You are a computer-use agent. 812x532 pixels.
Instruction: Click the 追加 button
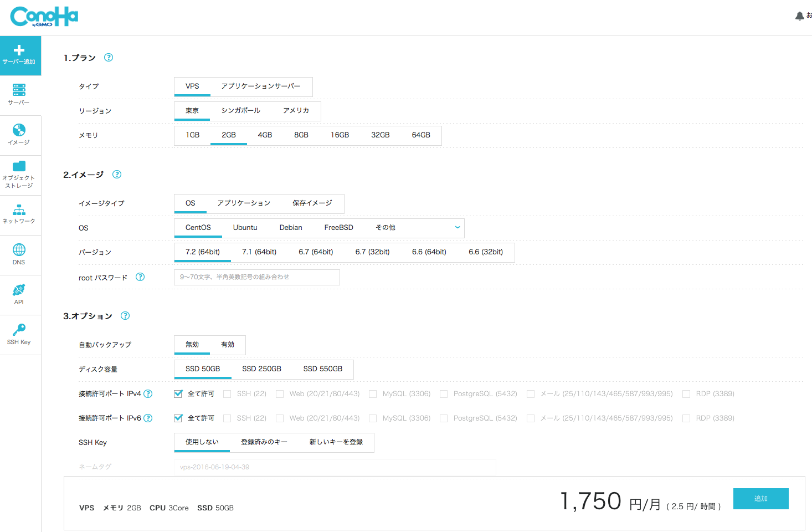click(761, 499)
